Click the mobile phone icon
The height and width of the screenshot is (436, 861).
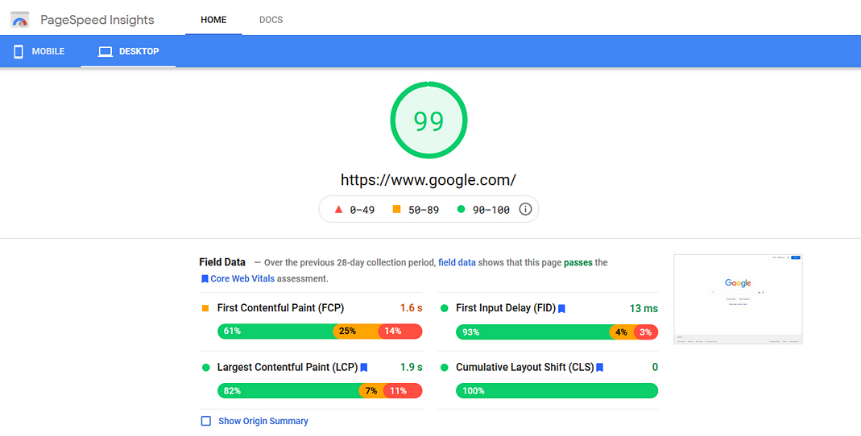coord(18,52)
